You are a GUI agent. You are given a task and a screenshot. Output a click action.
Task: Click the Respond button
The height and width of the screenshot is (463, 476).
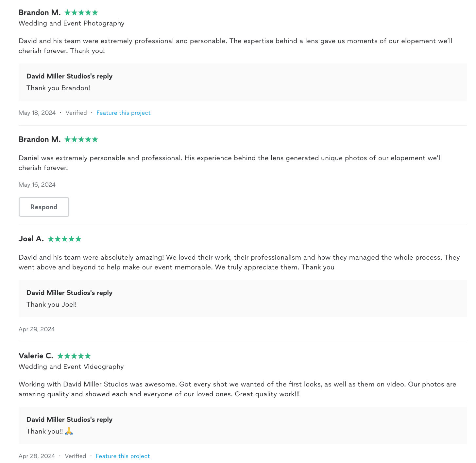click(x=44, y=207)
